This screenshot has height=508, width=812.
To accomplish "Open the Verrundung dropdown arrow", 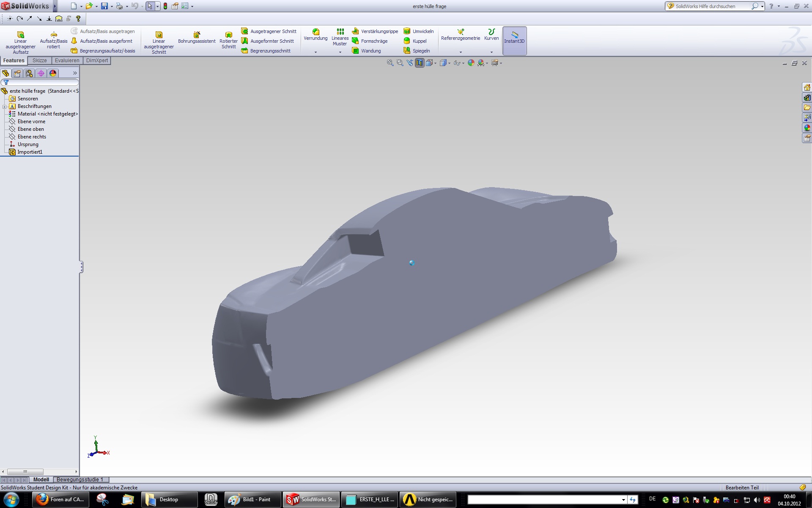I will click(x=315, y=52).
